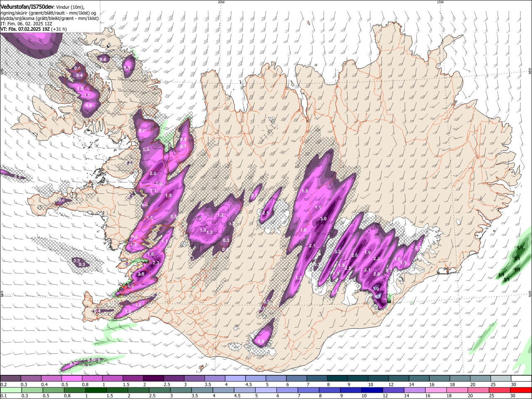Image resolution: width=532 pixels, height=399 pixels.
Task: Click the bright pink upper swatch starting at 0.5
Action: point(71,378)
